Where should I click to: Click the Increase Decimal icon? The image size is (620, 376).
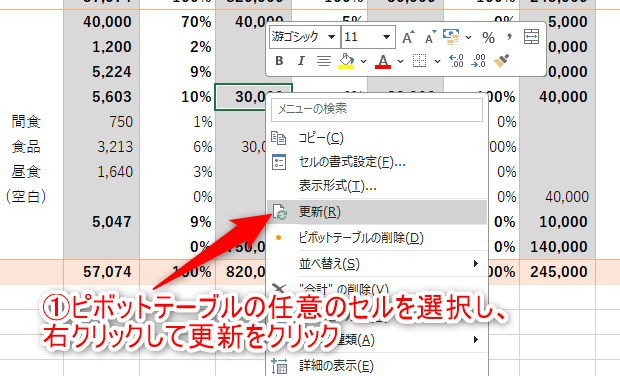(x=456, y=61)
